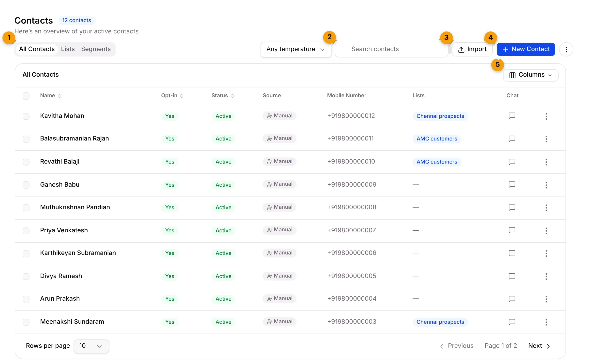
Task: Open Chennai prospects list tag for Kavitha Mohan
Action: (440, 116)
